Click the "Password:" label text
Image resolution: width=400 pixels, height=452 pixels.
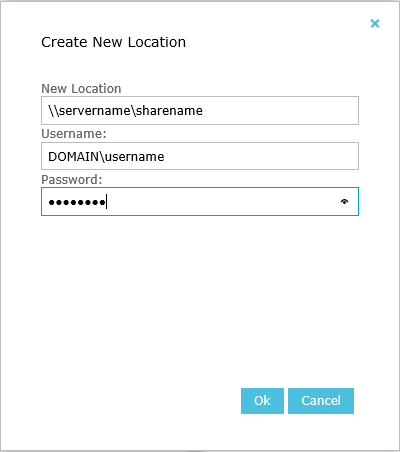point(72,180)
